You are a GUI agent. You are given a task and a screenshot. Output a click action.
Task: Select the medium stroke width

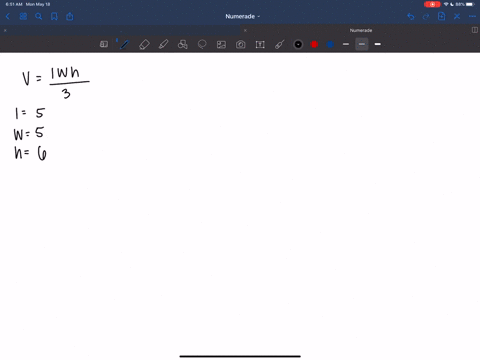(362, 44)
